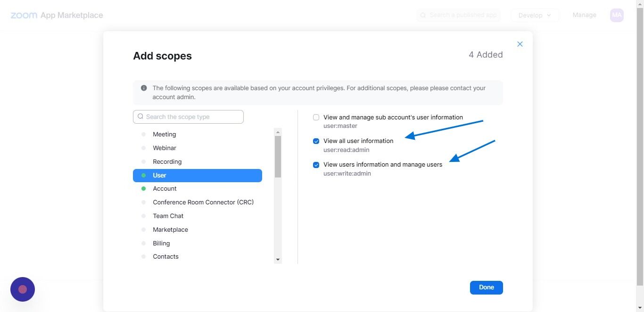This screenshot has width=644, height=312.
Task: Close the Add scopes dialog with X
Action: (520, 44)
